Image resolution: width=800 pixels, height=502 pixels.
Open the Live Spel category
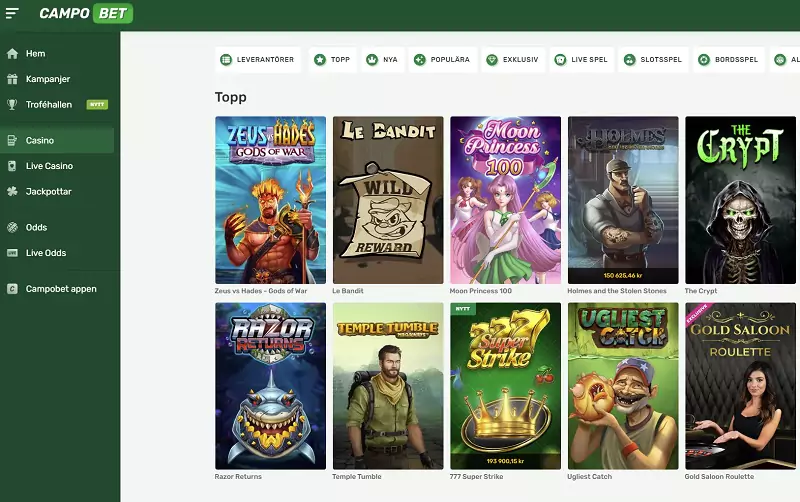[581, 60]
